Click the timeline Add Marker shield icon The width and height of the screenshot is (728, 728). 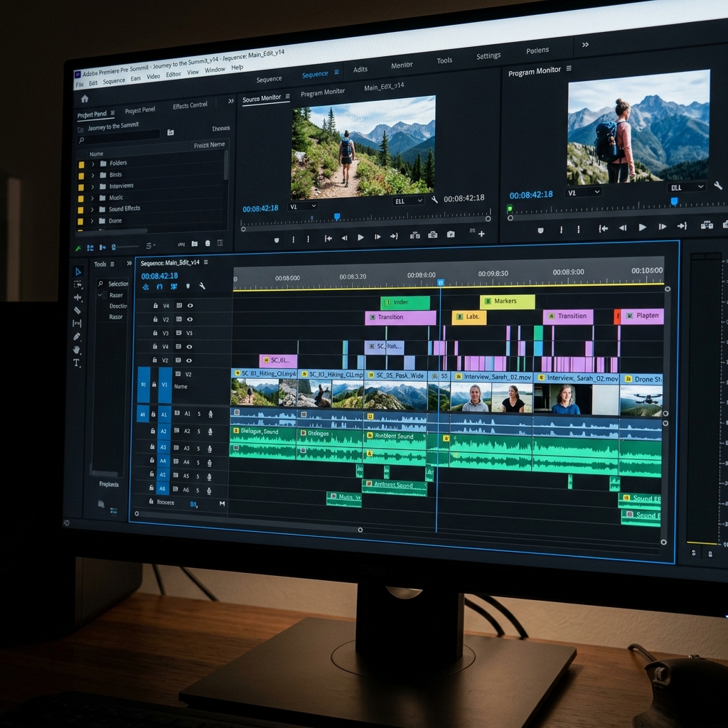coord(188,287)
